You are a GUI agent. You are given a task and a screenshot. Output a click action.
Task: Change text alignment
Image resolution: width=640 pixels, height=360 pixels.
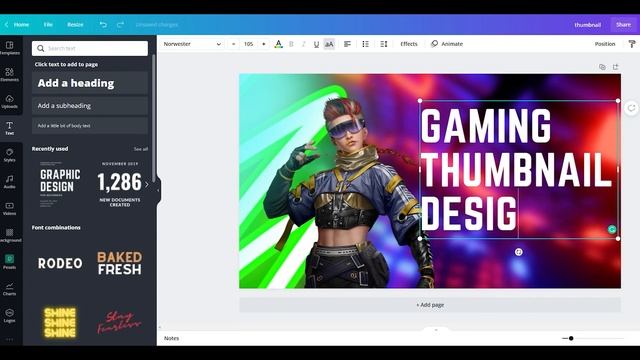coord(347,44)
